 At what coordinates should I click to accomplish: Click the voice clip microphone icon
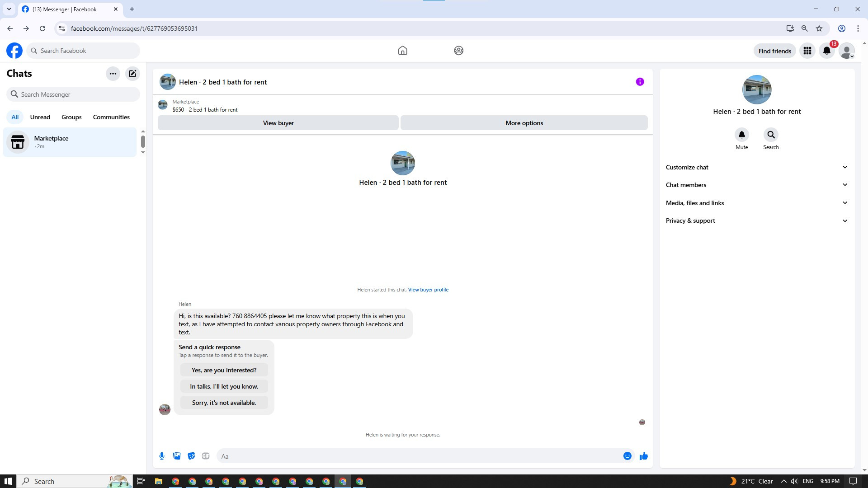162,456
